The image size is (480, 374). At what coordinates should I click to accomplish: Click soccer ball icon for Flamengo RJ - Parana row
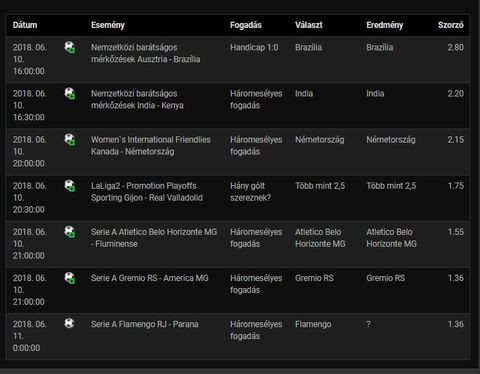point(69,323)
